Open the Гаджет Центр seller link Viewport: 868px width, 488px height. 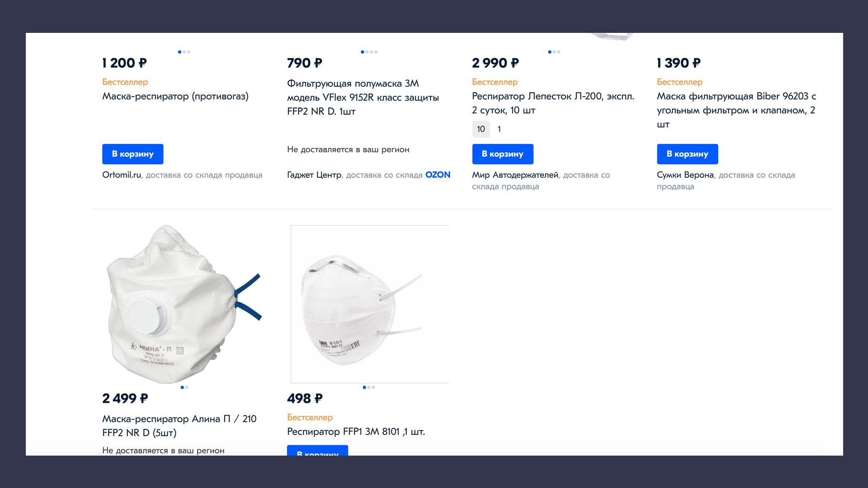point(314,175)
